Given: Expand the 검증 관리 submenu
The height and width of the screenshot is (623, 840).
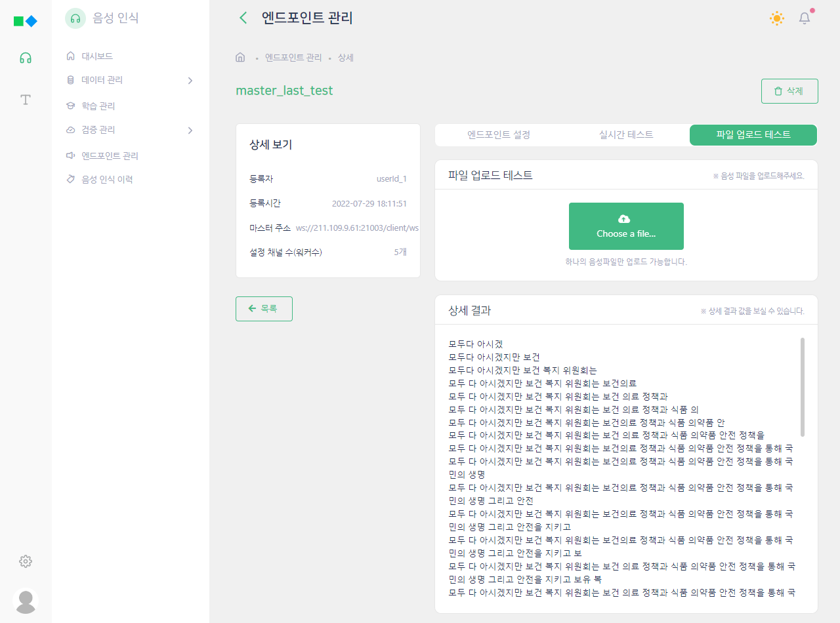Looking at the screenshot, I should [x=190, y=131].
